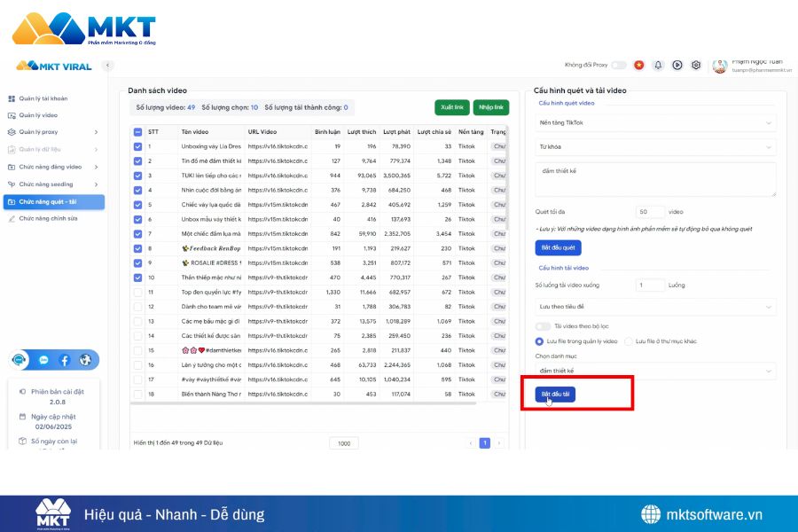Viewport: 798px width, 532px height.
Task: Open the Lưu theo tiêu đề dropdown
Action: tap(655, 307)
